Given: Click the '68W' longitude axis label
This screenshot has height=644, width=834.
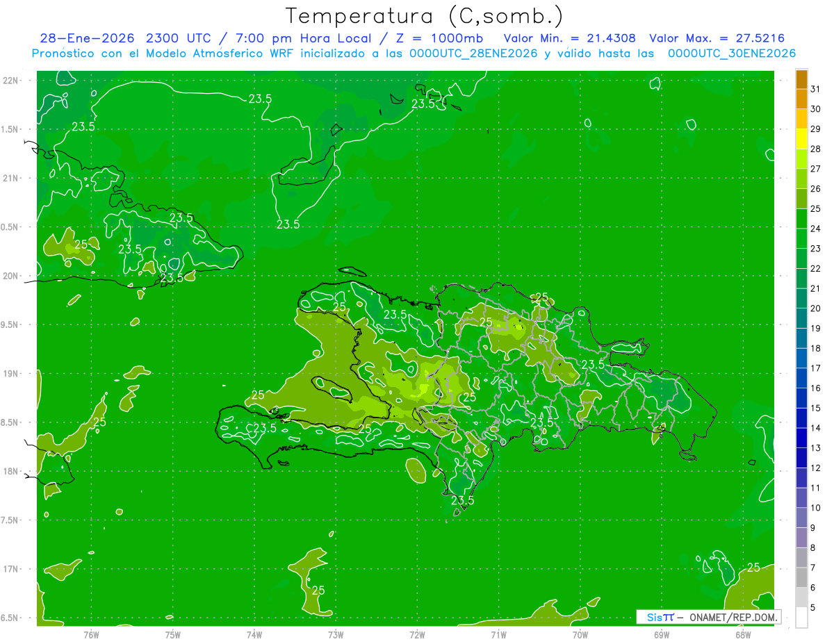Looking at the screenshot, I should (x=743, y=634).
